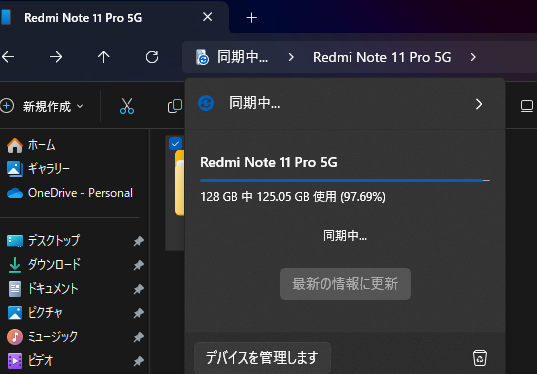Unpin ダウンロード from quick access

(x=138, y=265)
